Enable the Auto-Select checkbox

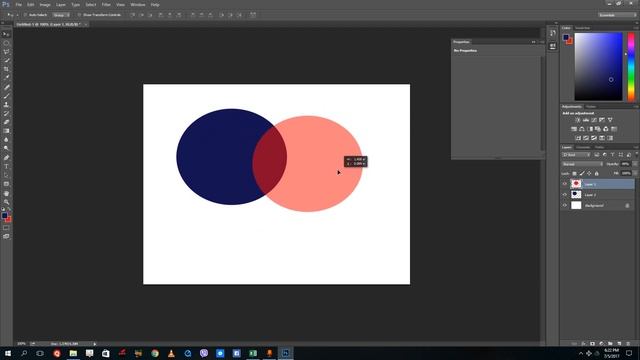(25, 15)
